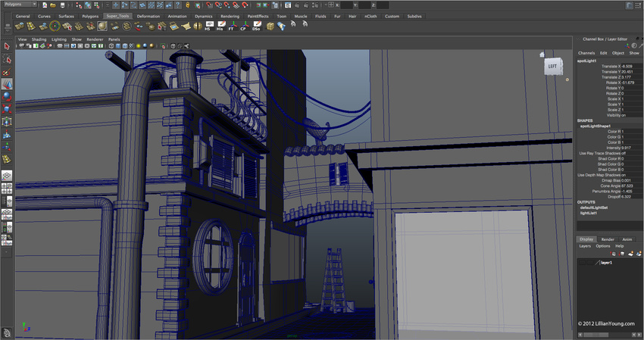644x340 pixels.
Task: Choose the Rotate tool sphere icon
Action: coord(7,97)
